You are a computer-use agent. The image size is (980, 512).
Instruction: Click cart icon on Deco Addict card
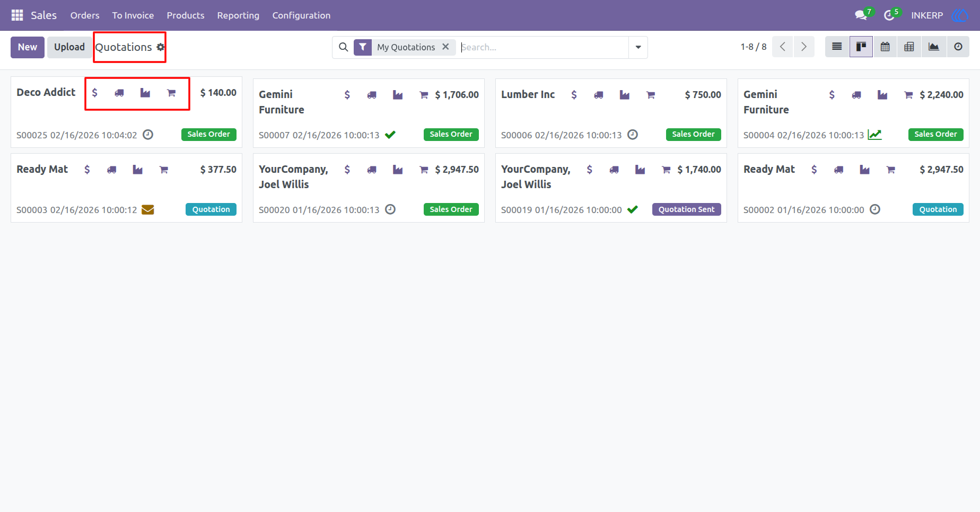pyautogui.click(x=171, y=93)
